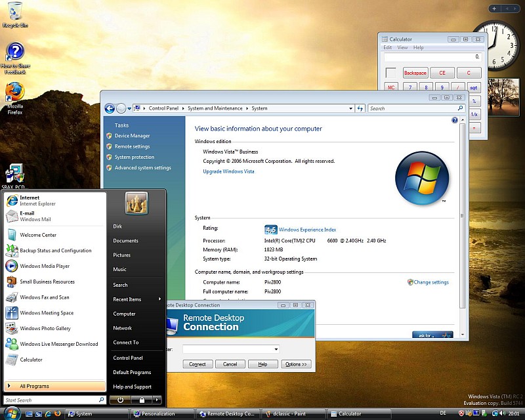Open shutdown options arrow next to lock
This screenshot has width=525, height=420.
click(x=157, y=400)
